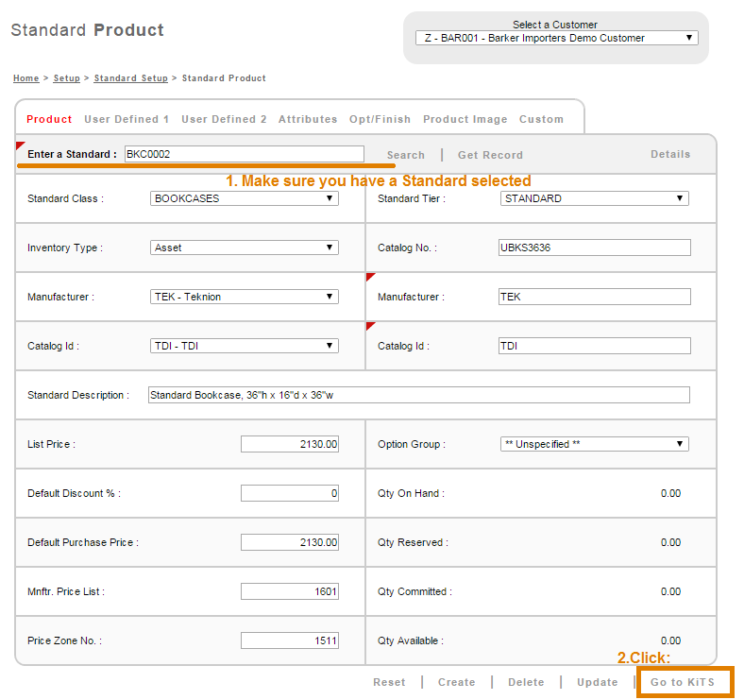
Task: Click the Search button
Action: click(406, 155)
